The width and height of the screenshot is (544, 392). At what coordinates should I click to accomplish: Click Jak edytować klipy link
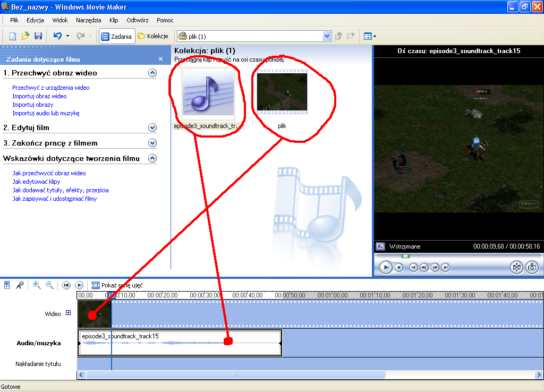pos(36,182)
